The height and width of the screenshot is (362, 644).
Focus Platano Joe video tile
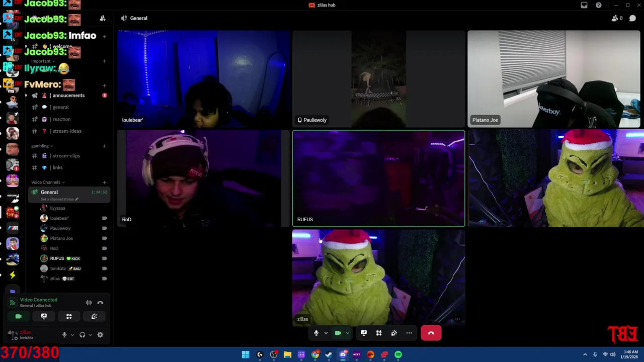click(554, 79)
